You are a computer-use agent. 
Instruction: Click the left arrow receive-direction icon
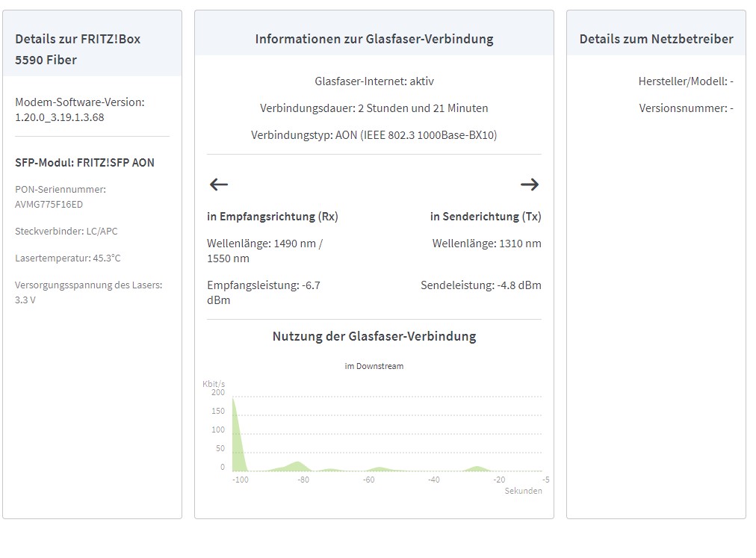click(x=218, y=185)
